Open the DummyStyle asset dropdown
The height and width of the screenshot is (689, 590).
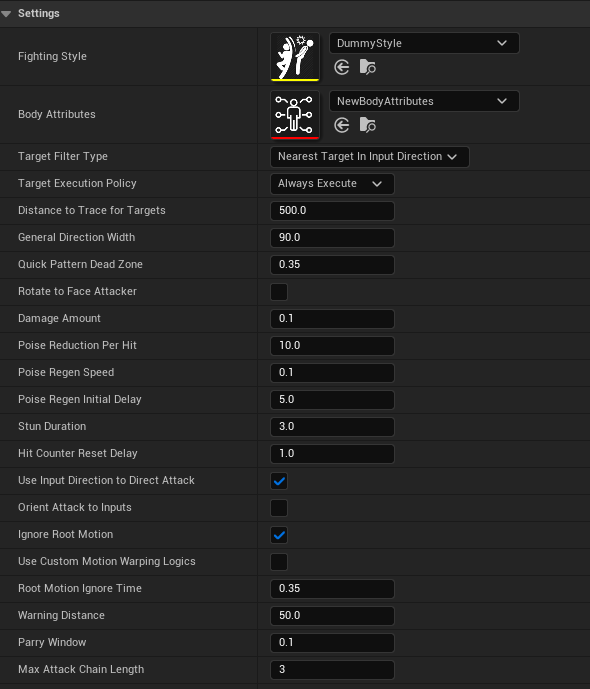point(424,43)
